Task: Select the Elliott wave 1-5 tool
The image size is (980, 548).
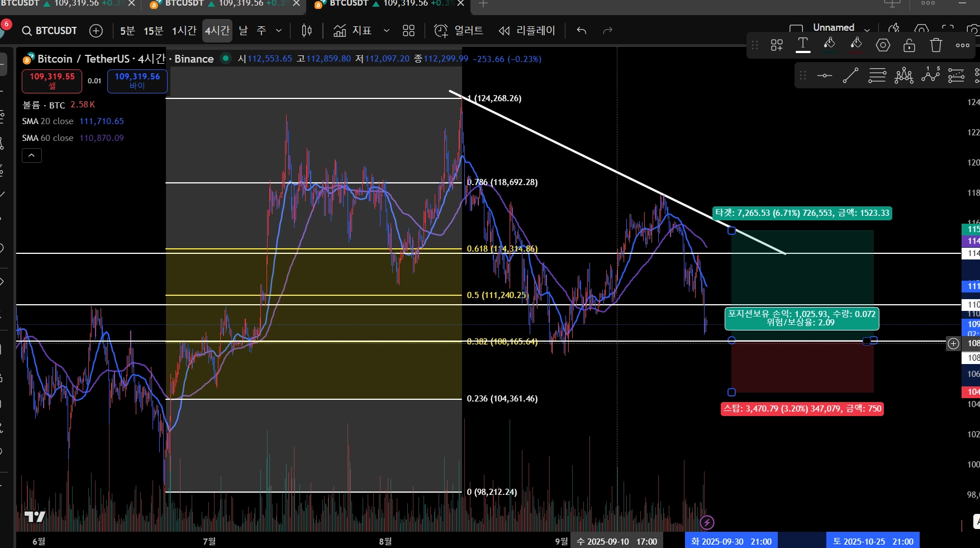Action: (930, 74)
